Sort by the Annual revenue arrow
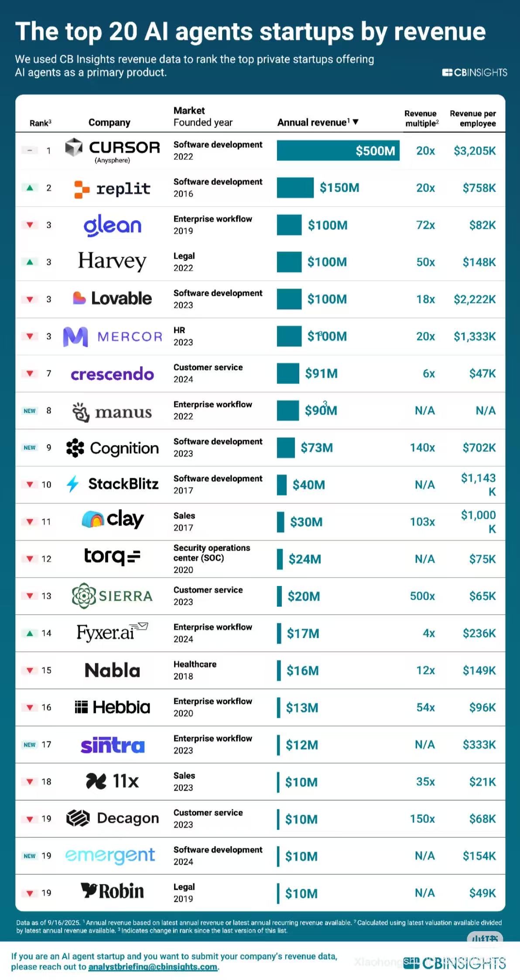Viewport: 520px width, 980px height. pyautogui.click(x=356, y=122)
